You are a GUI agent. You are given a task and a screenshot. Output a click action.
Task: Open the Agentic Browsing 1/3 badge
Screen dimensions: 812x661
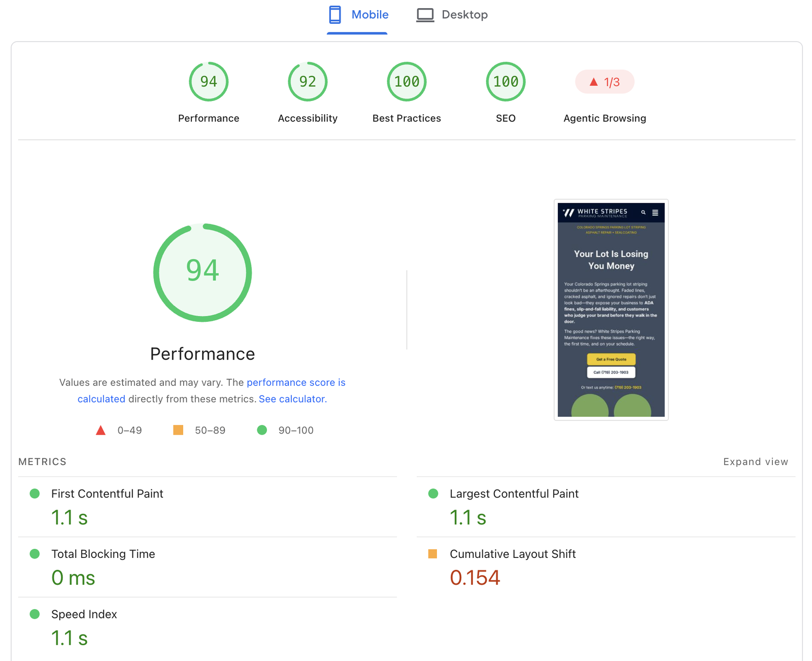[604, 82]
